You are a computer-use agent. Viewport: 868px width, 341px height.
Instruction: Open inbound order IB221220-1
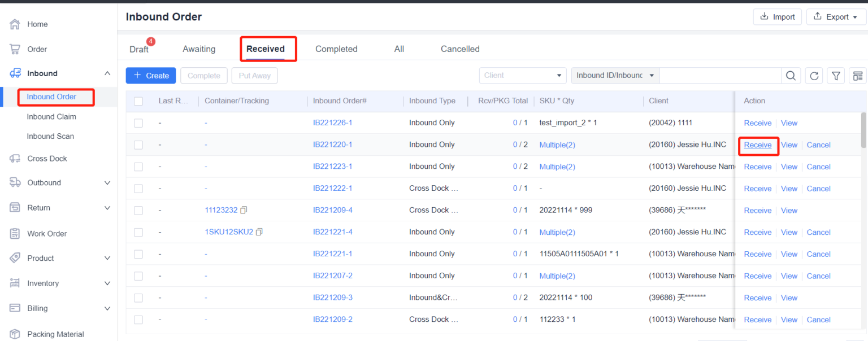pos(332,145)
